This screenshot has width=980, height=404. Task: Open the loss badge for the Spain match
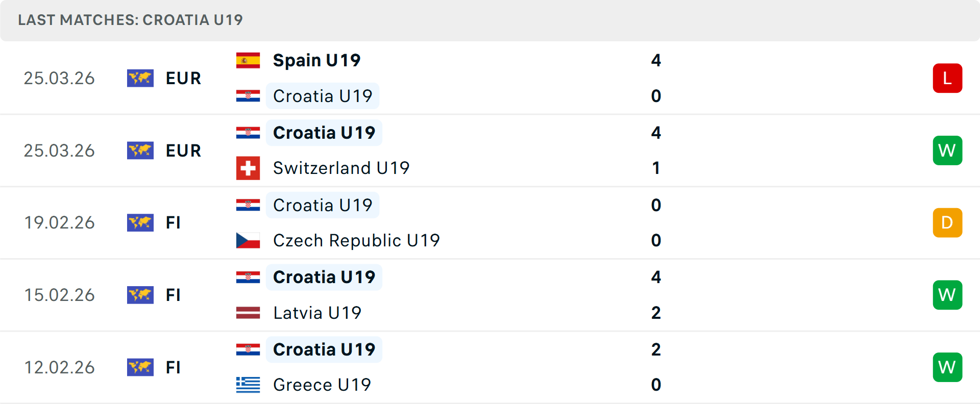948,78
